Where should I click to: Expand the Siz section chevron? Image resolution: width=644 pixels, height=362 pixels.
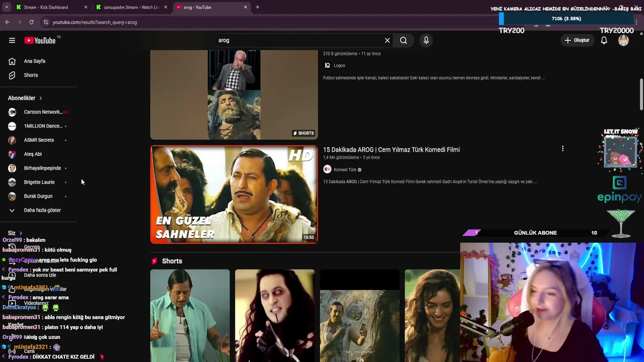21,233
